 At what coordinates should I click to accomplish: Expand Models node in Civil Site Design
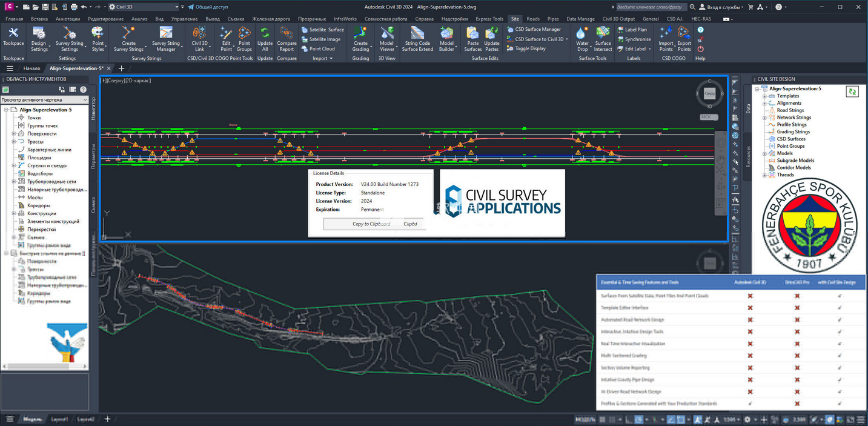click(x=764, y=153)
